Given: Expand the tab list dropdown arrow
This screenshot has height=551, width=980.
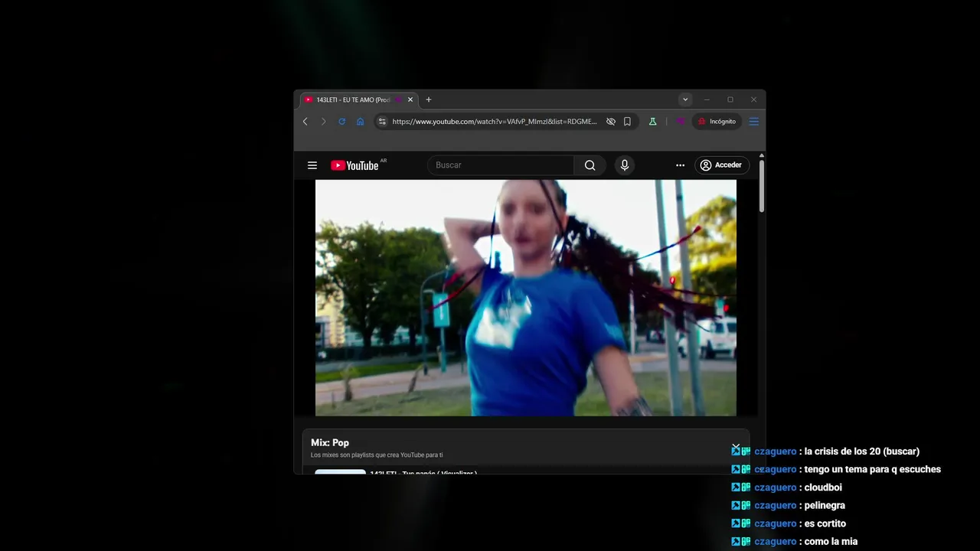Looking at the screenshot, I should (x=685, y=99).
